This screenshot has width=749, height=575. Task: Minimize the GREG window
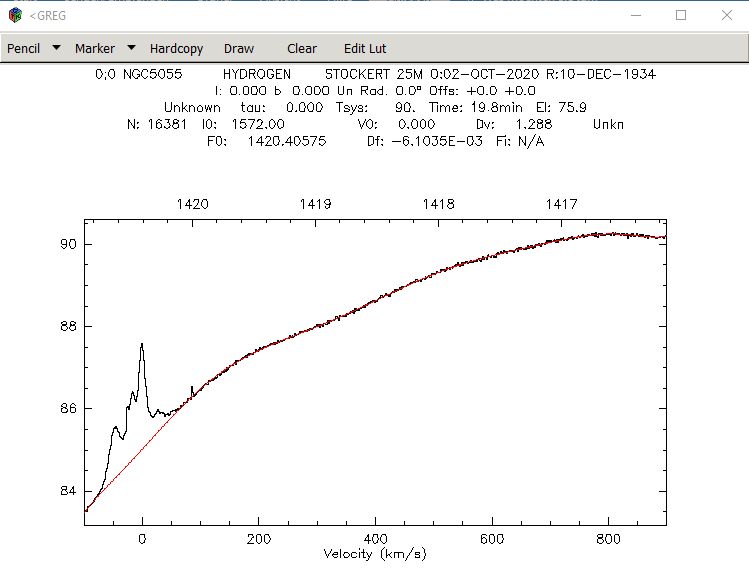click(636, 15)
